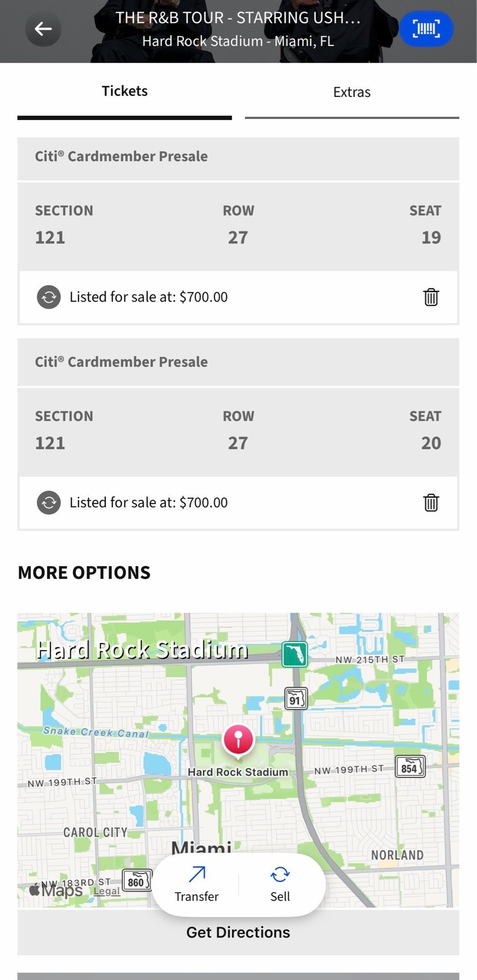
Task: Click the Route 91 highway shield
Action: 296,698
